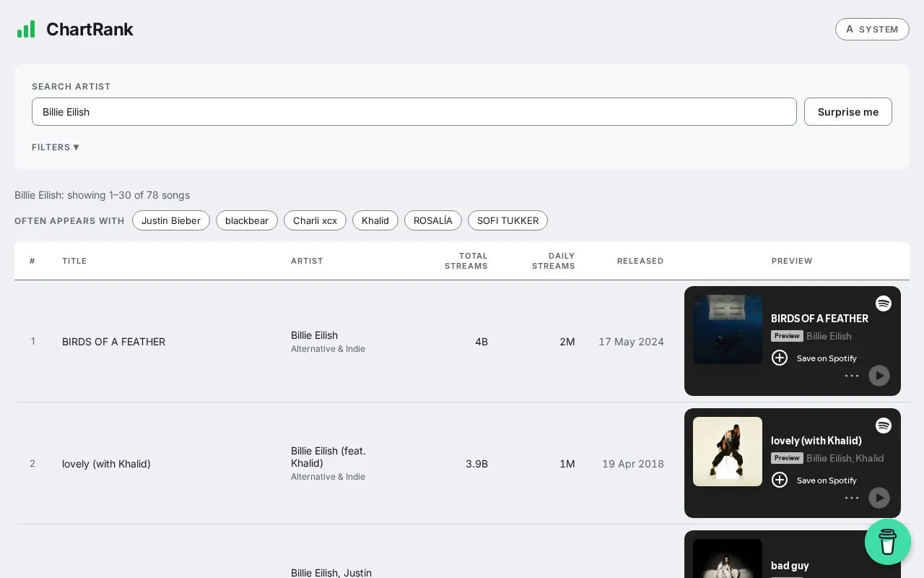Click the plus icon to save lovely (with Khalid)

click(780, 480)
